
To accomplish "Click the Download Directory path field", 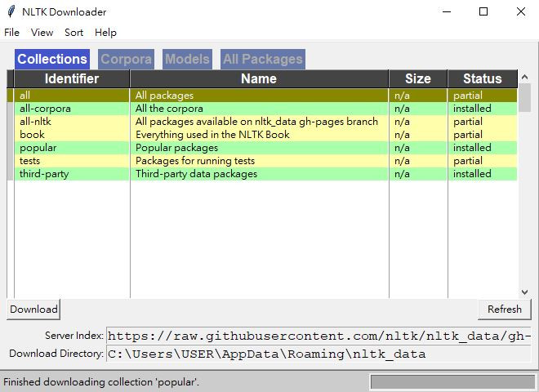I will [x=318, y=354].
